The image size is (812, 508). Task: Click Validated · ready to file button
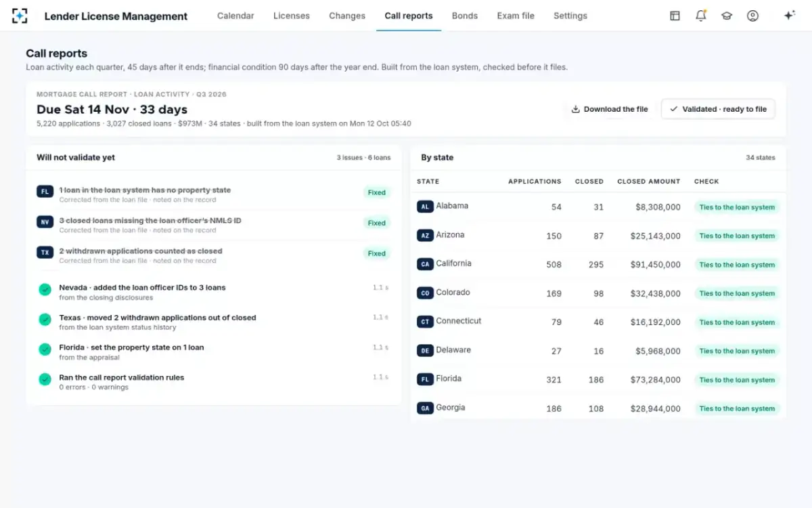click(718, 109)
